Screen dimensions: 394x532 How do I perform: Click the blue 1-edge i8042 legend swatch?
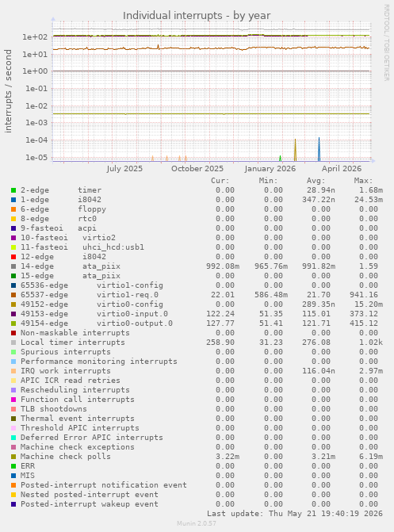tap(13, 200)
